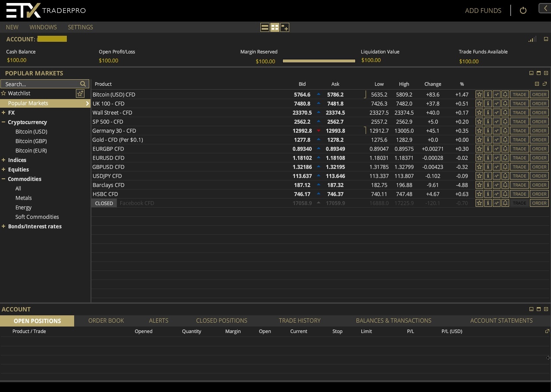This screenshot has height=392, width=551.
Task: Click inside the market search field
Action: 41,84
